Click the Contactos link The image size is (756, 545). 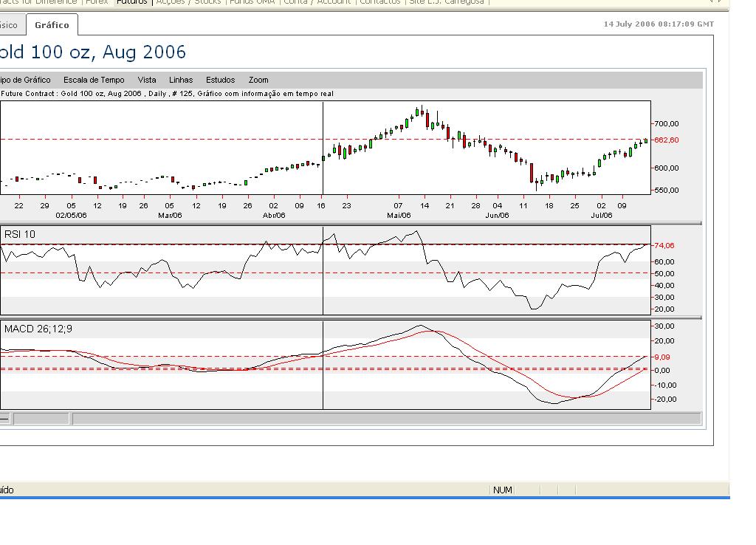[x=379, y=2]
